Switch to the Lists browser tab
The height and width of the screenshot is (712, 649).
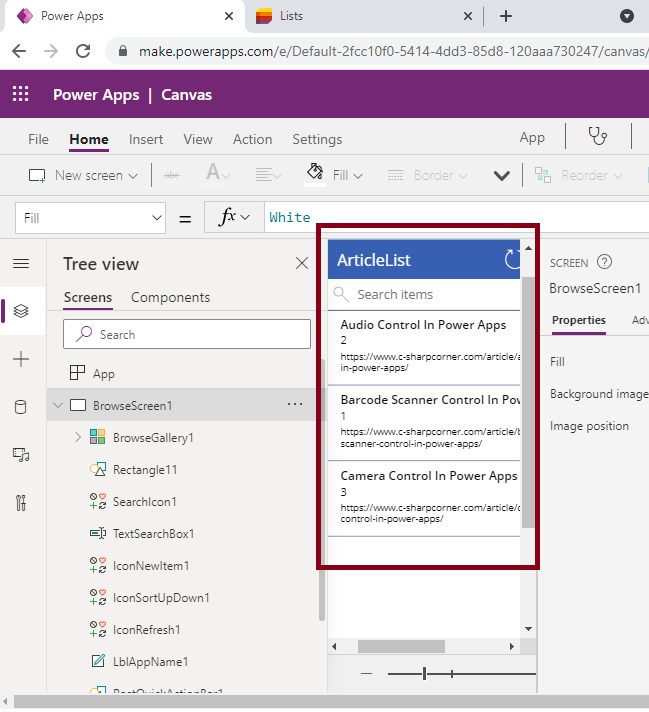click(x=364, y=16)
